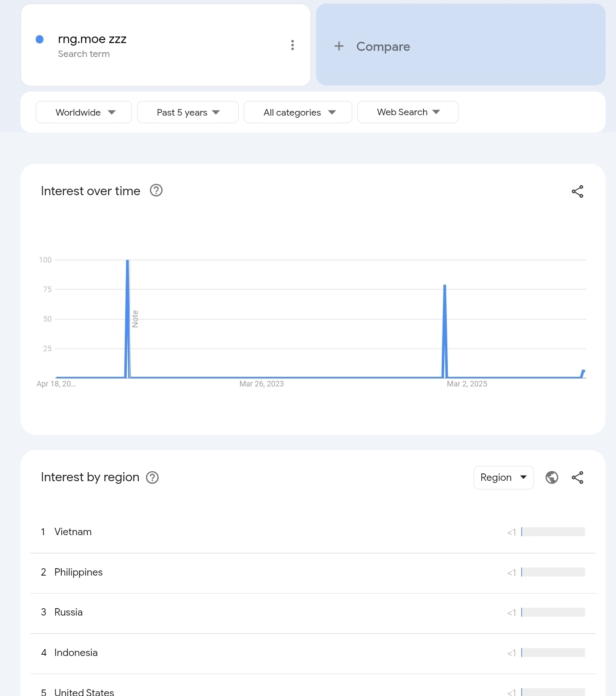Click the Interest over time heading
Image resolution: width=616 pixels, height=696 pixels.
(90, 191)
